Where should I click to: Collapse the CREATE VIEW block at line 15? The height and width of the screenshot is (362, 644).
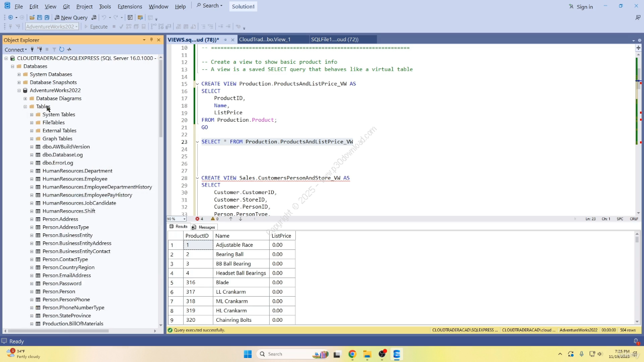(197, 84)
